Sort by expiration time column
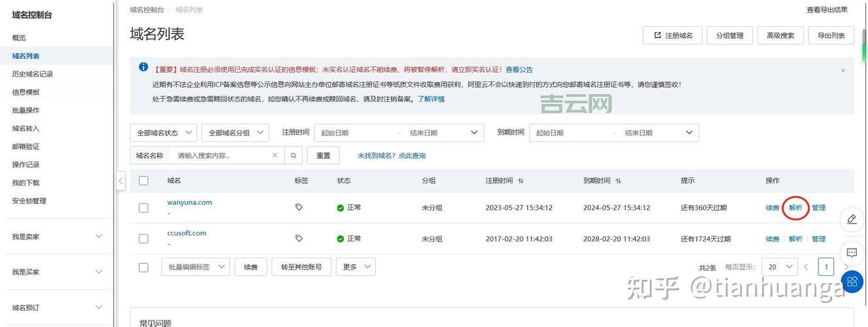The width and height of the screenshot is (868, 327). click(618, 181)
